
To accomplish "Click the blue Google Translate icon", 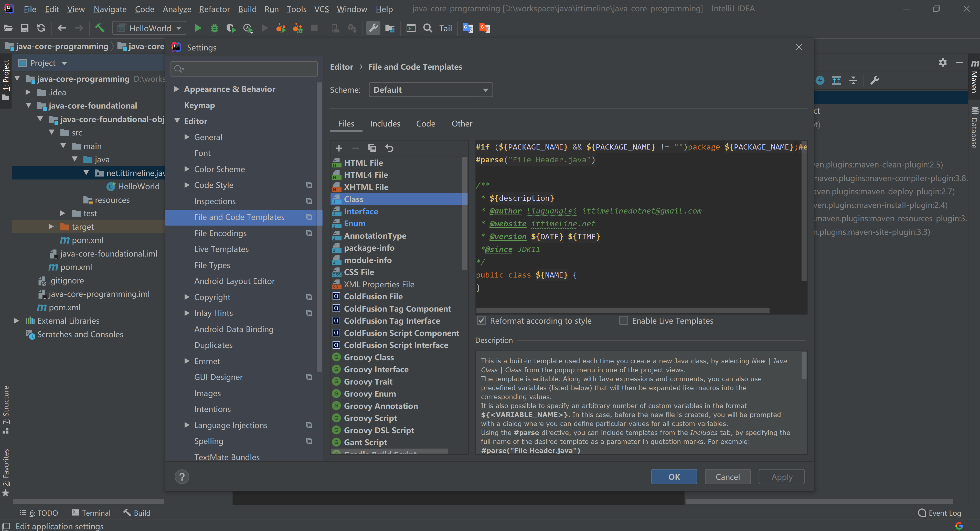I will coord(467,28).
